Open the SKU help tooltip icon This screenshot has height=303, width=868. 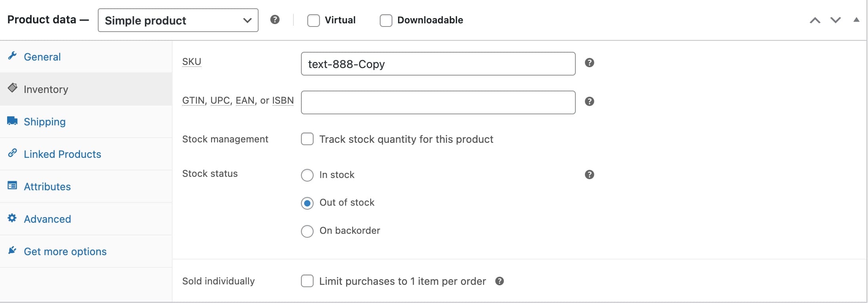589,62
